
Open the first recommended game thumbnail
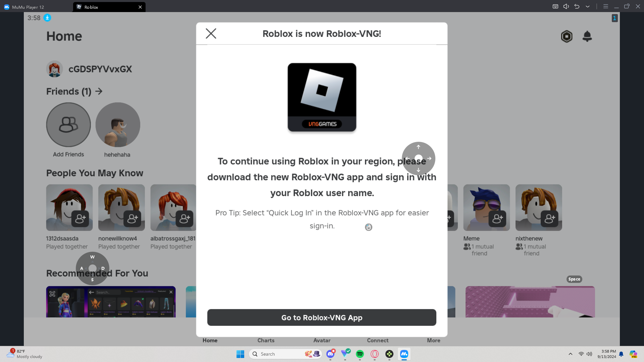(111, 302)
